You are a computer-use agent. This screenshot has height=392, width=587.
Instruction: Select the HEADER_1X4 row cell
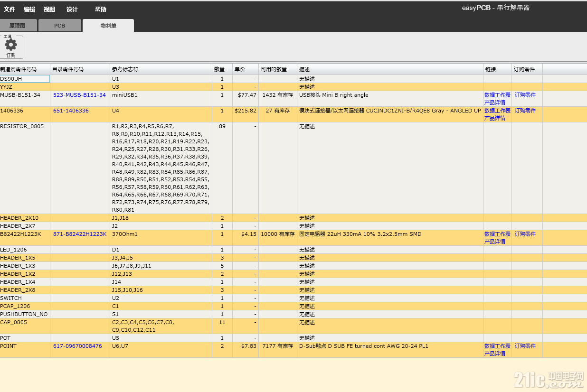tap(25, 282)
